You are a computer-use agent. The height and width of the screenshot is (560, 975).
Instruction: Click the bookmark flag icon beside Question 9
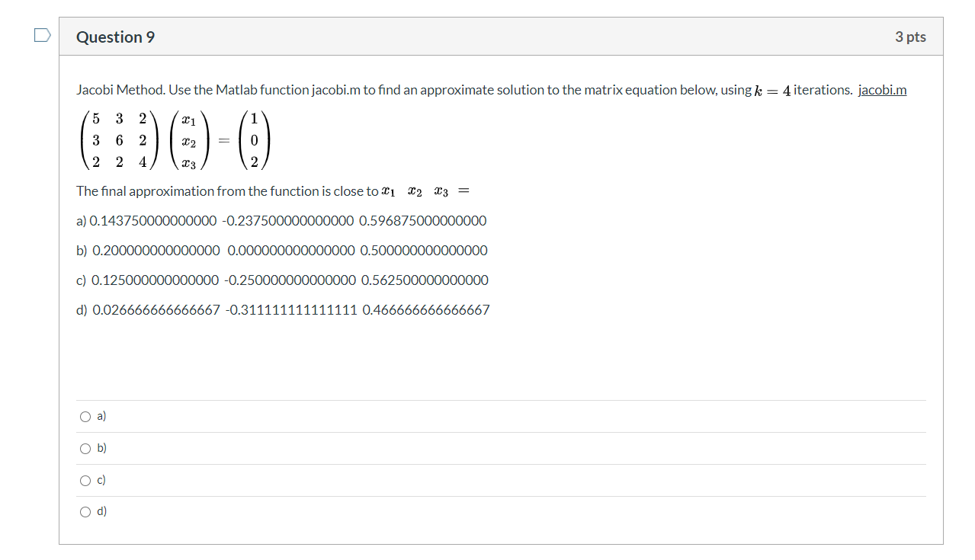tap(42, 34)
